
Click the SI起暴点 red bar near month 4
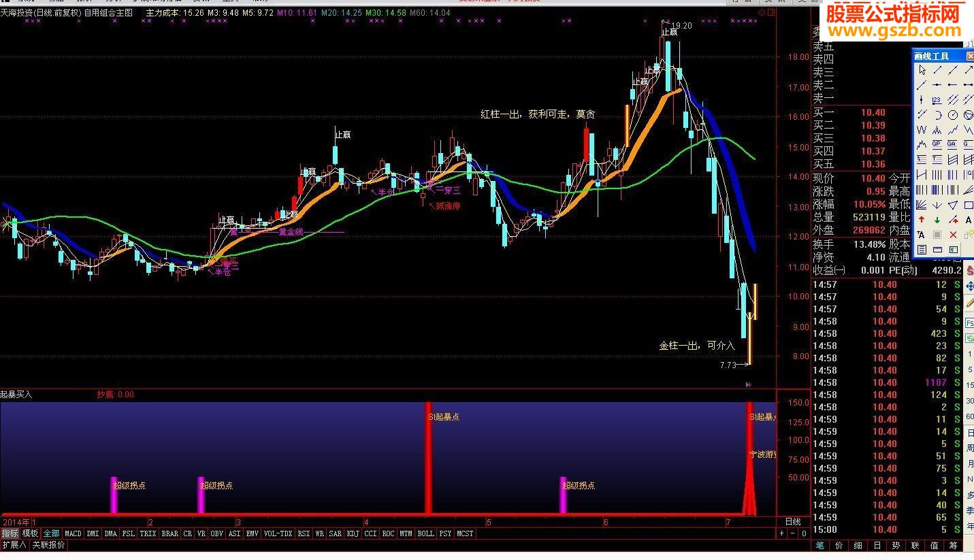pos(428,457)
